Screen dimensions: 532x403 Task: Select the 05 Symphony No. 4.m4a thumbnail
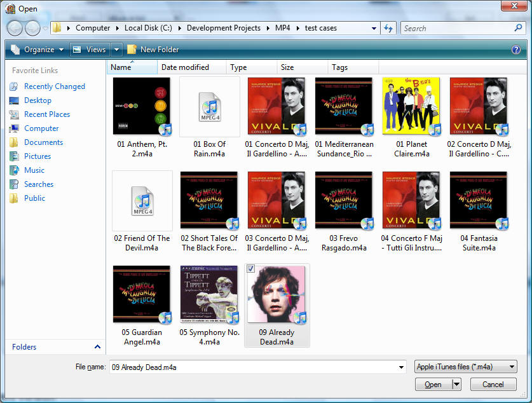[209, 294]
